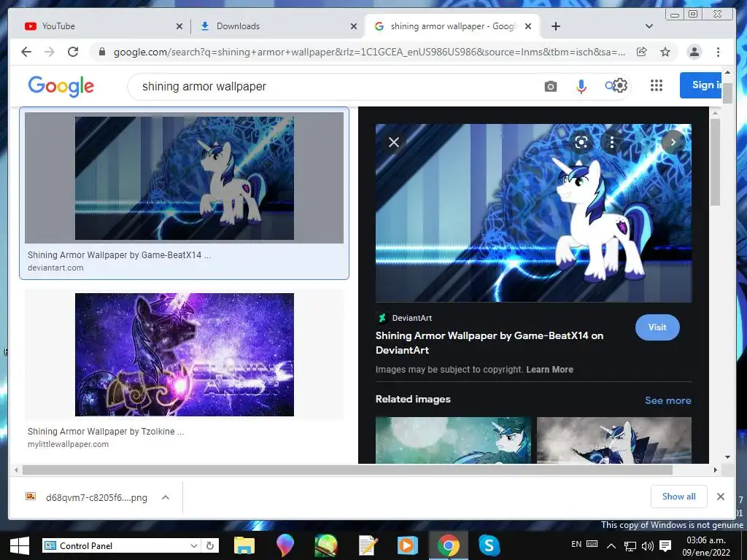
Task: Go back with the browser back arrow
Action: click(26, 52)
